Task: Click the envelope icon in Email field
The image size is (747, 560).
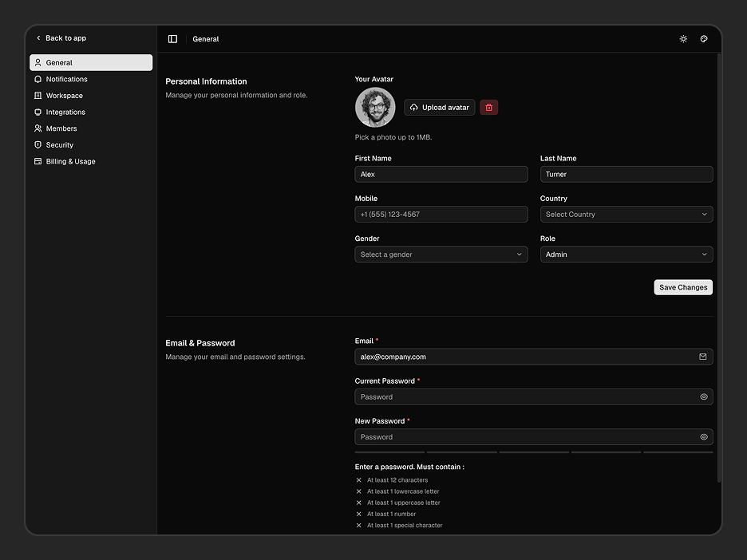Action: pos(702,357)
